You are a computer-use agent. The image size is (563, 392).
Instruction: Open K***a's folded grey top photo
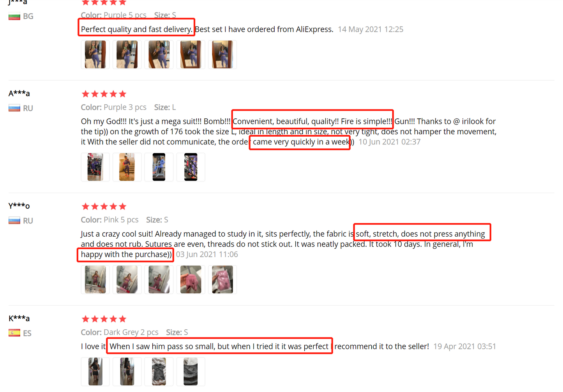pyautogui.click(x=159, y=372)
